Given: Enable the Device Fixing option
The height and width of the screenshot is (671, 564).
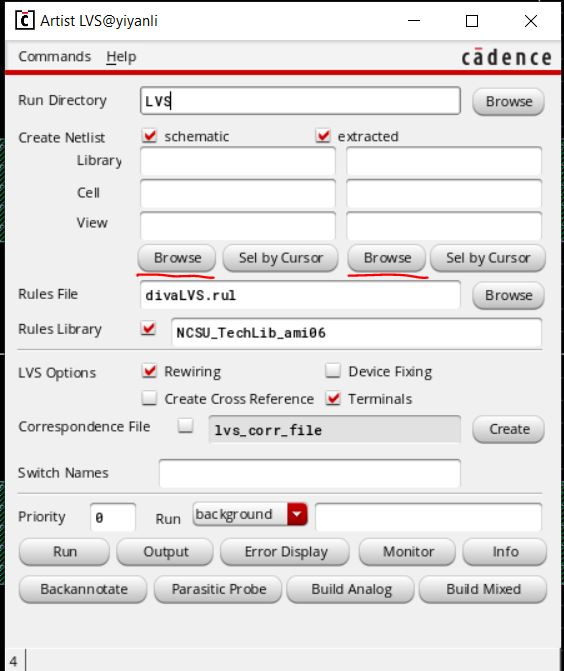Looking at the screenshot, I should pos(333,371).
